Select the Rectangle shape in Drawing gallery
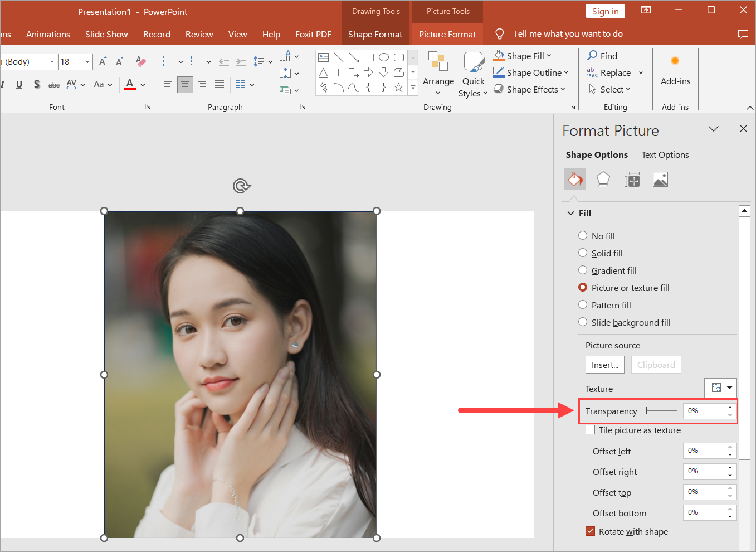Viewport: 756px width, 552px height. (368, 57)
